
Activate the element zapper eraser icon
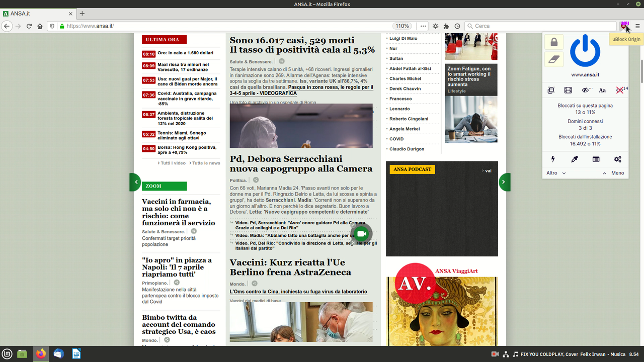[x=554, y=59]
